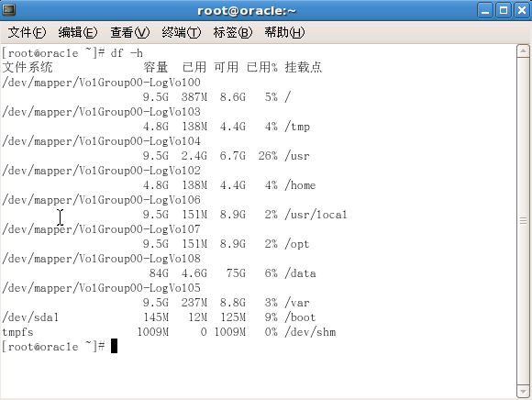Click the 26% usage value
This screenshot has width=532, height=400.
[x=268, y=156]
